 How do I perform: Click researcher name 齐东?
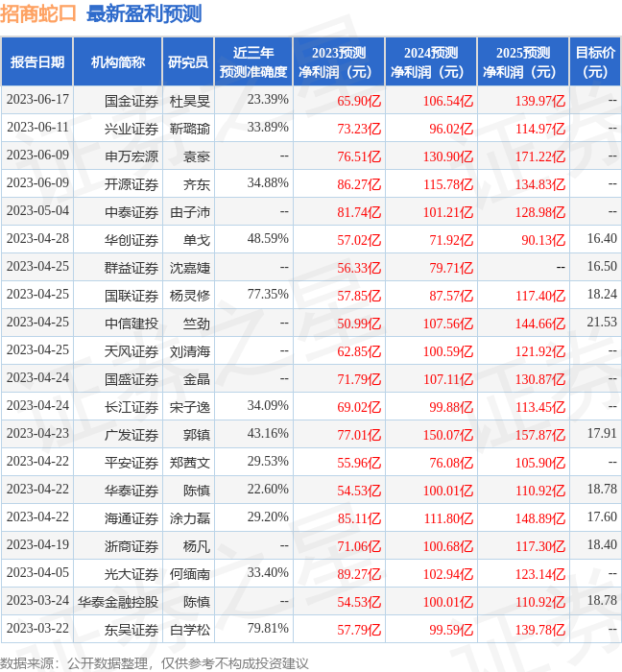[x=197, y=184]
